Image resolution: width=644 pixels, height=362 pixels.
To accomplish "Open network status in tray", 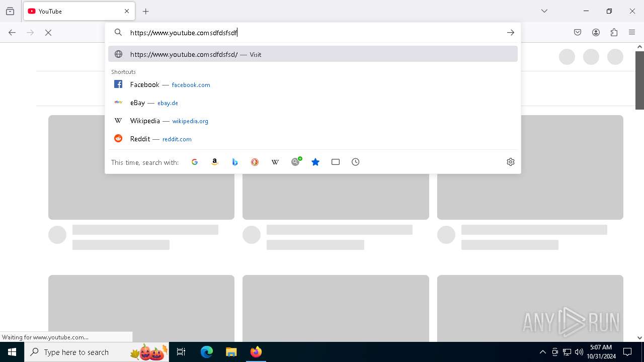I will pyautogui.click(x=567, y=352).
